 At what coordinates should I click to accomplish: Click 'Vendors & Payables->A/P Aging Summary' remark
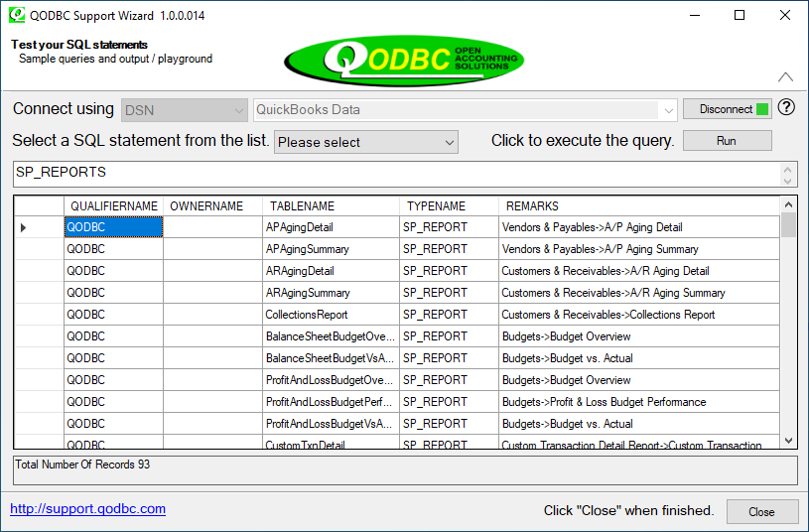click(x=638, y=249)
